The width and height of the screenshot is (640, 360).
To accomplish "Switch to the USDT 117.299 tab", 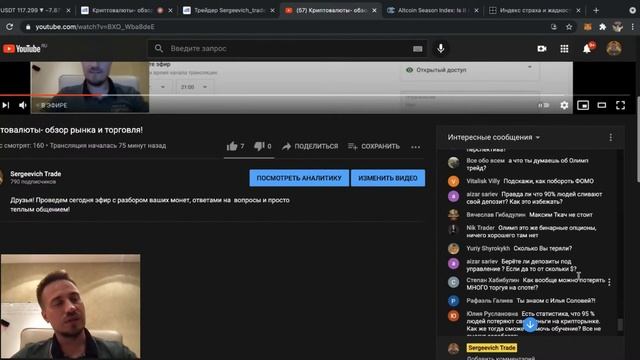I will pyautogui.click(x=31, y=11).
